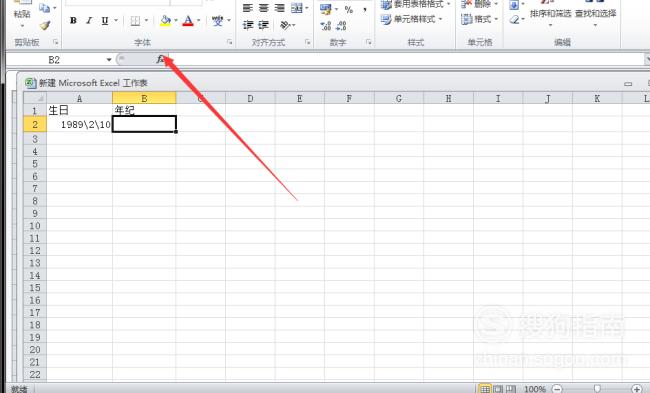Click the Clear eraser icon

tap(514, 19)
